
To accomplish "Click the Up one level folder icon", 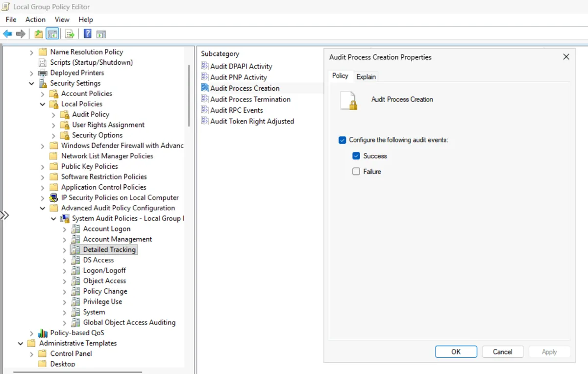I will click(x=38, y=34).
